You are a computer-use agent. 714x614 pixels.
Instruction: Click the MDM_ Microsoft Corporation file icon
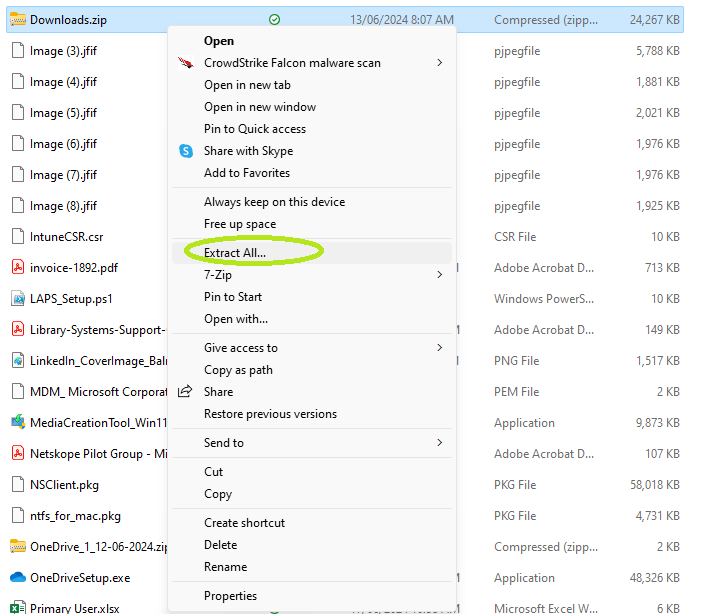[18, 391]
